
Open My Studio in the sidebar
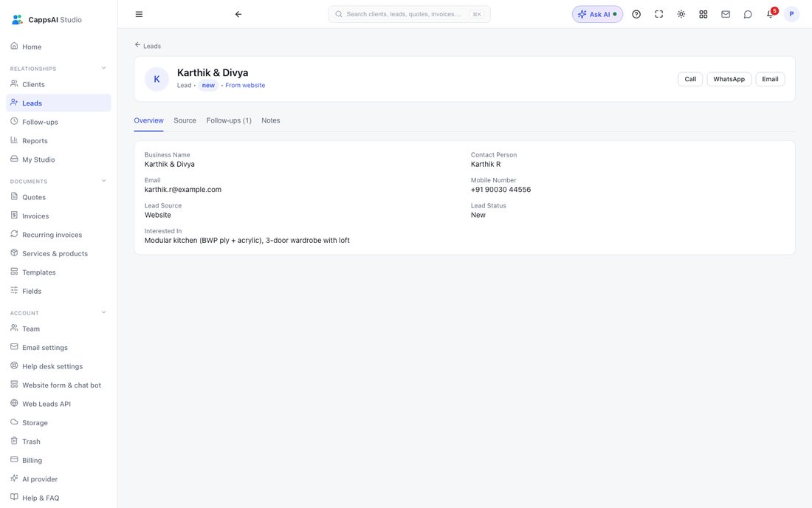pyautogui.click(x=58, y=159)
